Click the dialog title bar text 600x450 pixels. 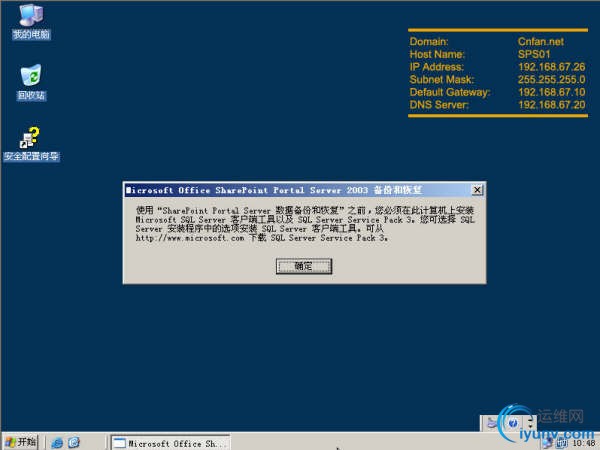[274, 190]
